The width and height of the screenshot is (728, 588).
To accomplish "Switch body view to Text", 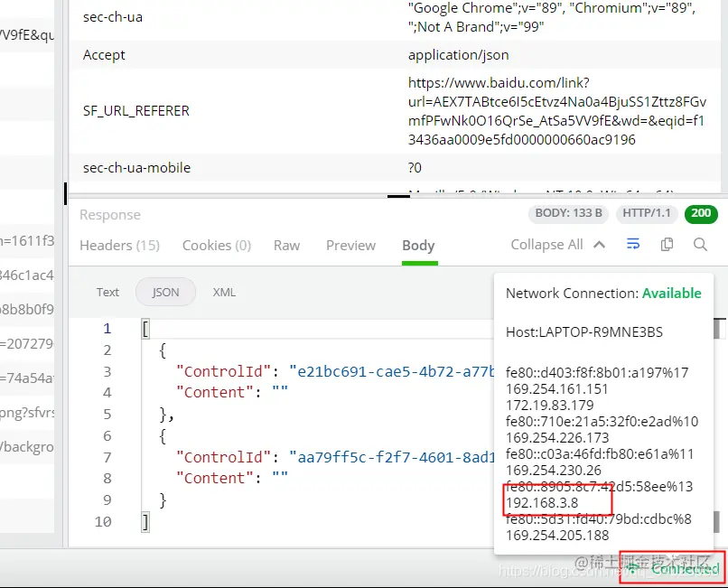I will 107,292.
